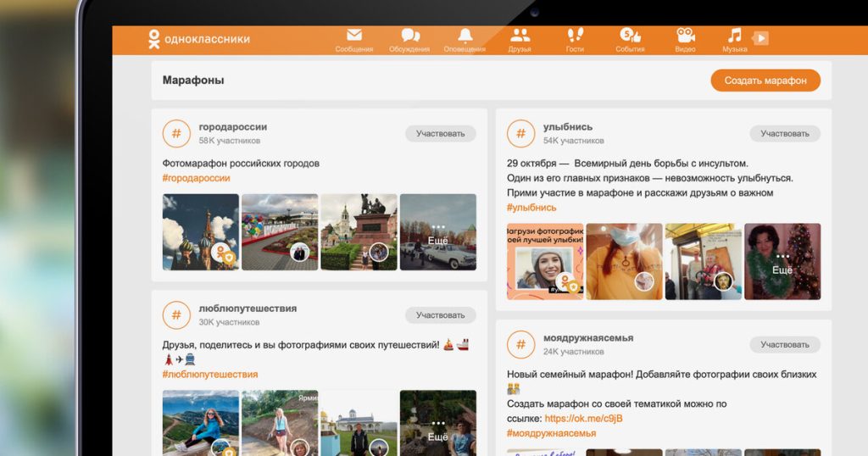Image resolution: width=868 pixels, height=456 pixels.
Task: Click 54K участников count text
Action: 574,141
